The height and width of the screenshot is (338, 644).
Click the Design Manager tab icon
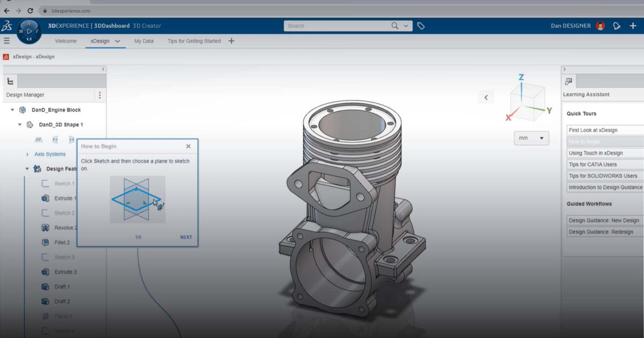(10, 81)
